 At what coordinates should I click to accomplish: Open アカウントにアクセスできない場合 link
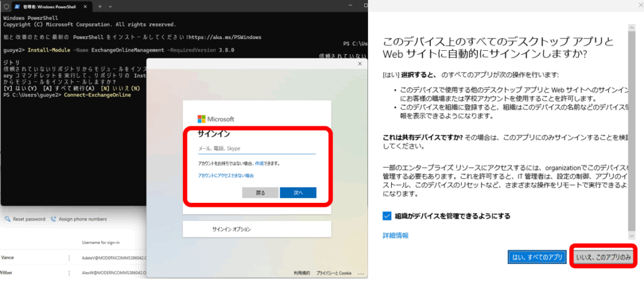(226, 176)
